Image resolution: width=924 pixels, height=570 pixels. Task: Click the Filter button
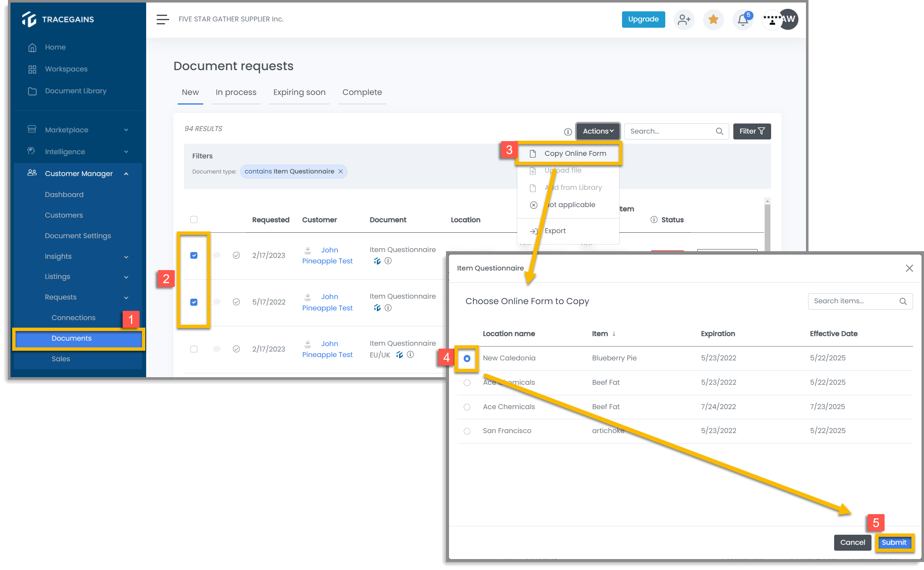click(752, 131)
